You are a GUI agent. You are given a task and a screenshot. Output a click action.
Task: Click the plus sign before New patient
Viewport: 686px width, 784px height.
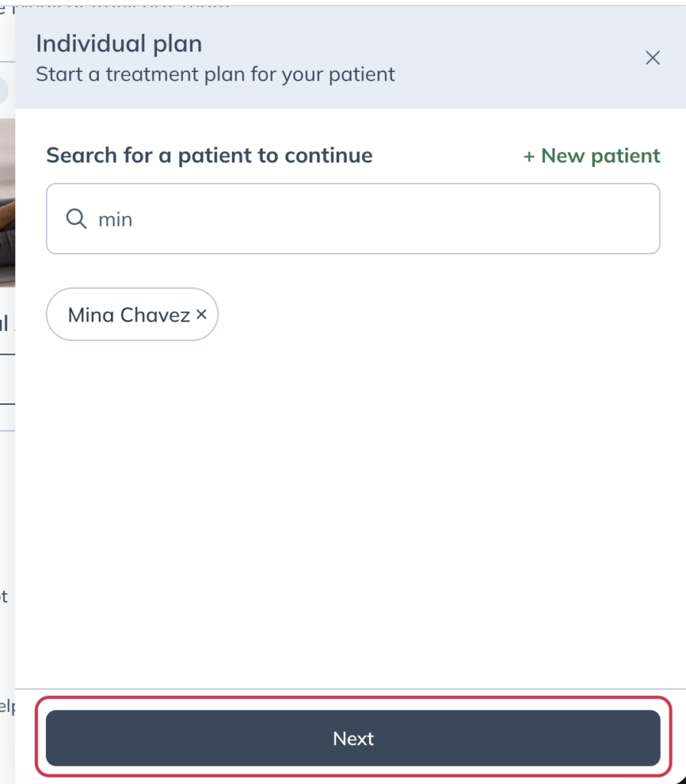point(529,156)
